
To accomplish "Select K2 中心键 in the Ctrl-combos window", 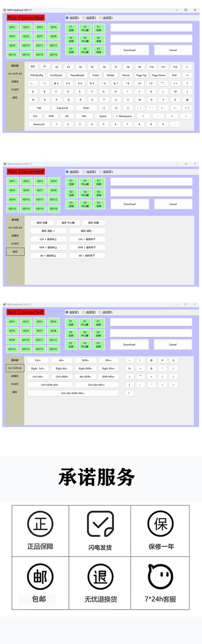I will [85, 334].
